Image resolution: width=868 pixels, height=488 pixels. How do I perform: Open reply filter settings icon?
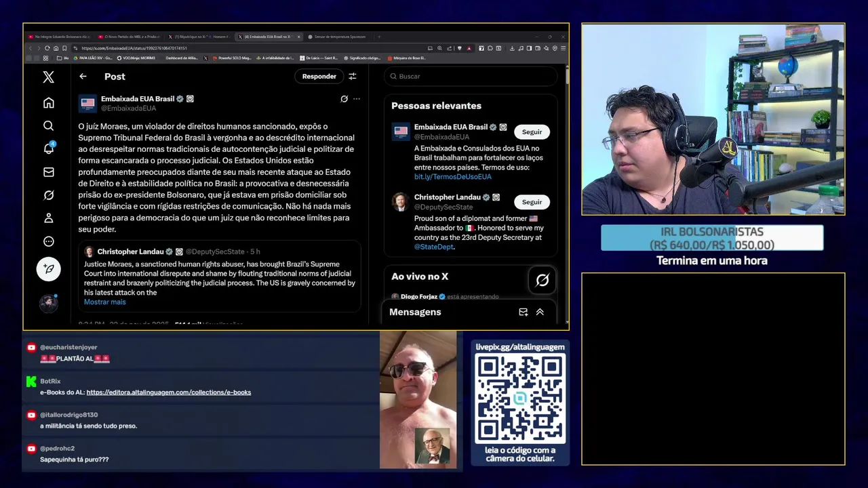pyautogui.click(x=353, y=77)
